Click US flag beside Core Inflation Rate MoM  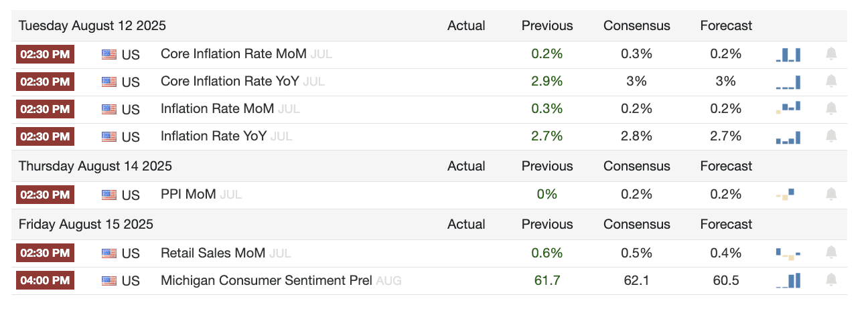pos(109,55)
